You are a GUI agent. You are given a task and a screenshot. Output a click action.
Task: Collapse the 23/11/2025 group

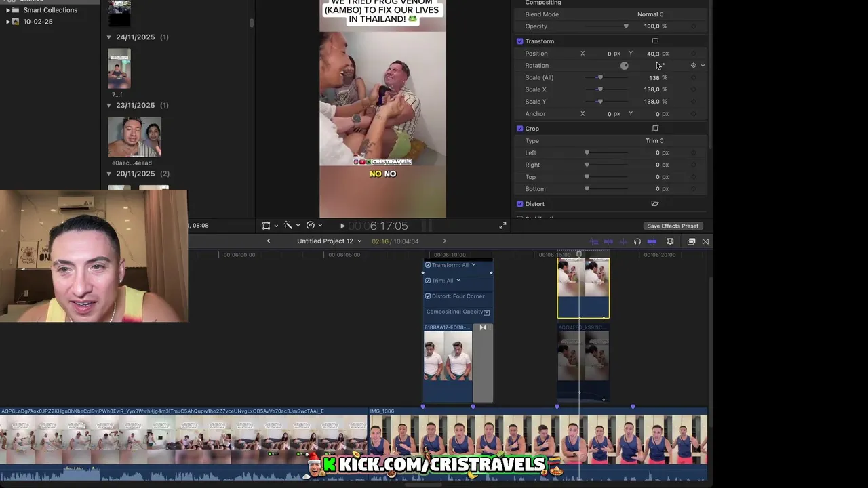109,106
